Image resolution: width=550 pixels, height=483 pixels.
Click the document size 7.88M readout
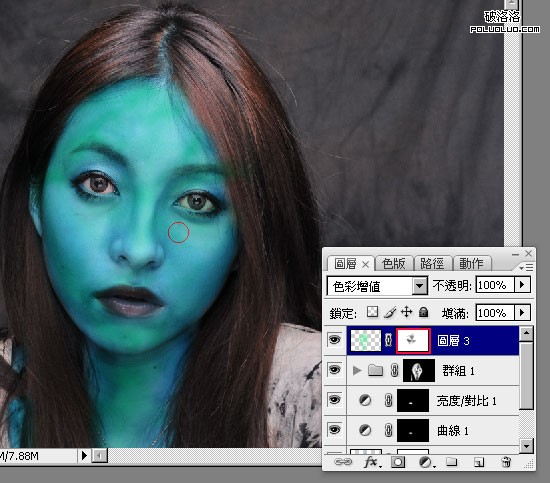(19, 456)
